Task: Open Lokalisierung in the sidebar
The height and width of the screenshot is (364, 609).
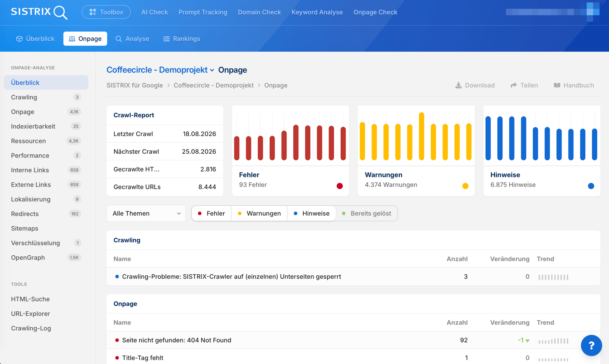Action: [x=46, y=199]
